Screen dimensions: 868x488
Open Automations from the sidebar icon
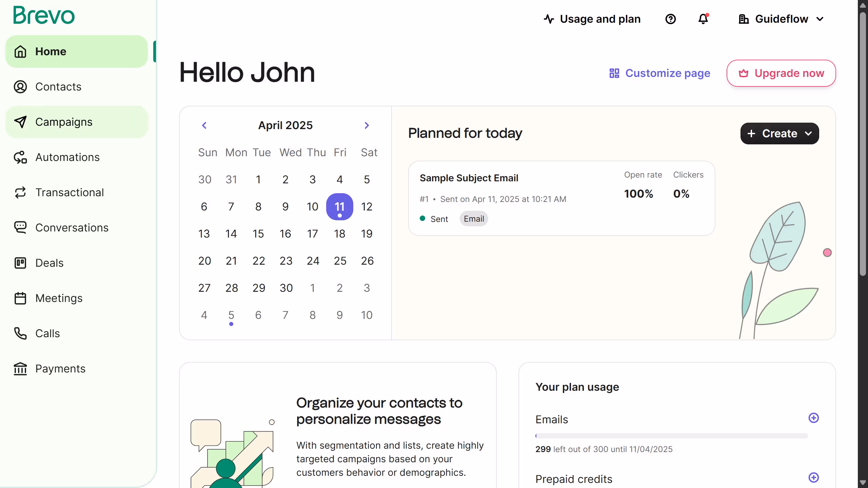20,157
